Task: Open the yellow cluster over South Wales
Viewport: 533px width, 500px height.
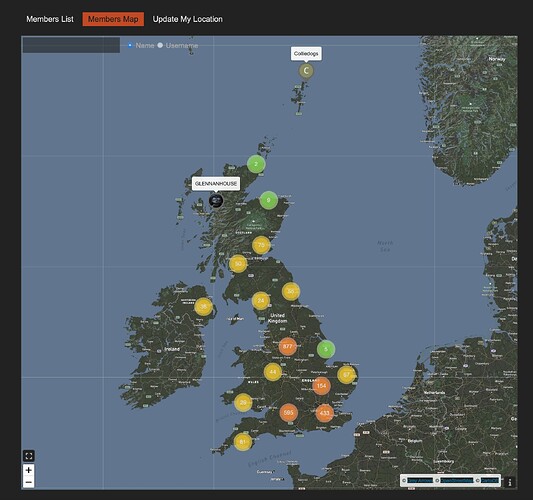Action: [x=243, y=402]
